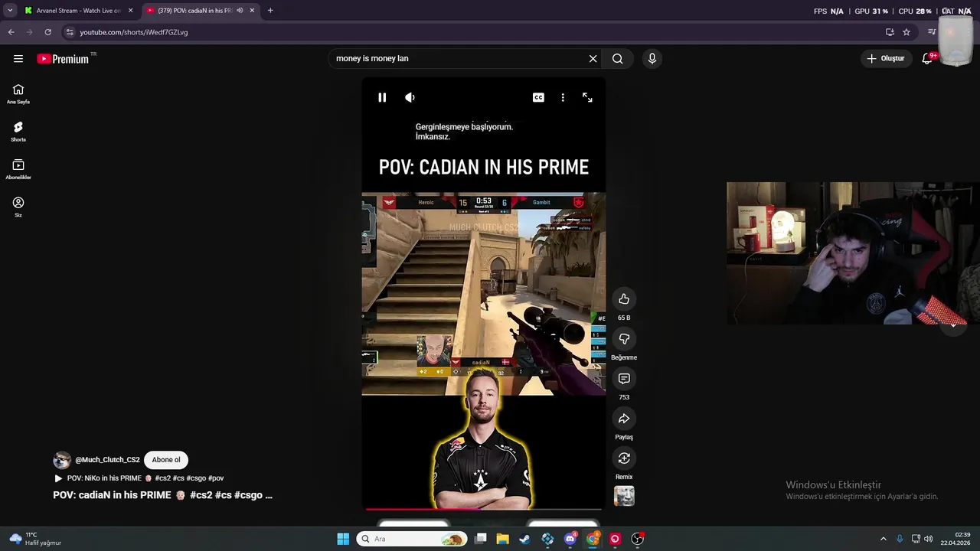This screenshot has height=551, width=980.
Task: Open the Oluştur create button
Action: click(886, 58)
